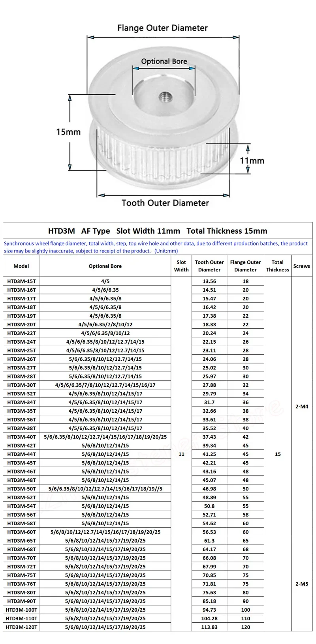The image size is (316, 644).
Task: Select the HTD3M-120T model cell
Action: (21, 627)
